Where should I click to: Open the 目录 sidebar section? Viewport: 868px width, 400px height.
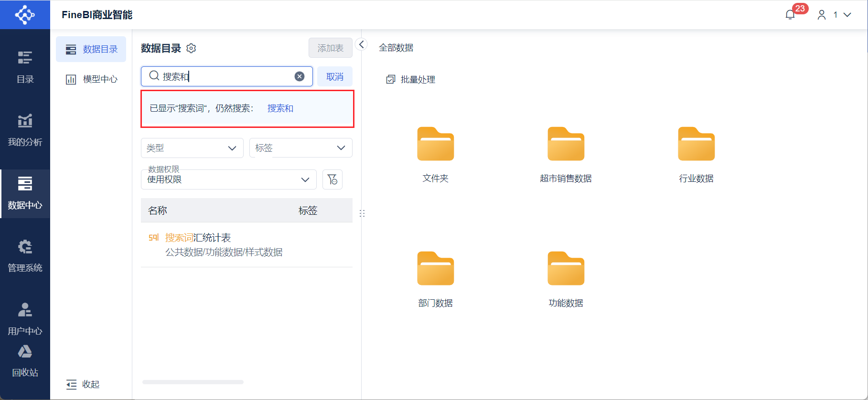click(25, 67)
